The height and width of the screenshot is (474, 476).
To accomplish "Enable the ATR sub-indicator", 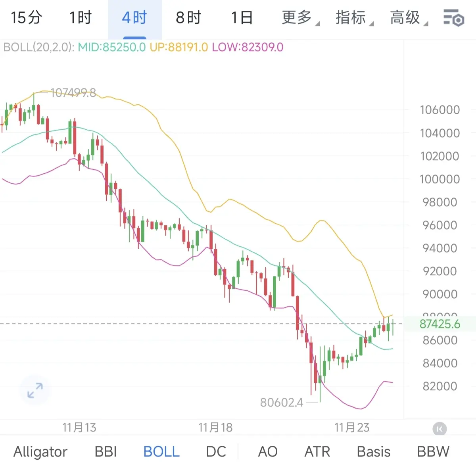I will pyautogui.click(x=317, y=452).
